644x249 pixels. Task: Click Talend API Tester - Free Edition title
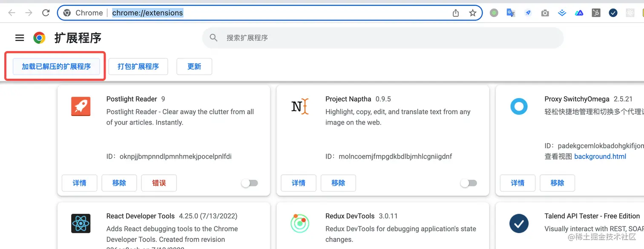pos(592,216)
